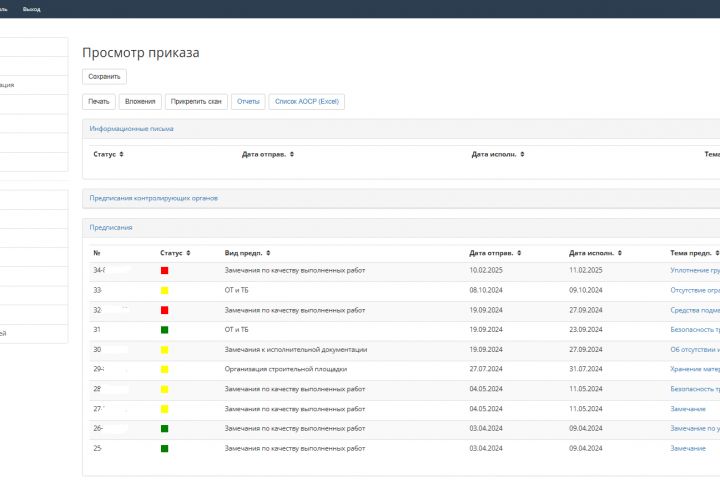The width and height of the screenshot is (720, 480).
Task: Toggle the Предписания panel header
Action: tap(110, 227)
